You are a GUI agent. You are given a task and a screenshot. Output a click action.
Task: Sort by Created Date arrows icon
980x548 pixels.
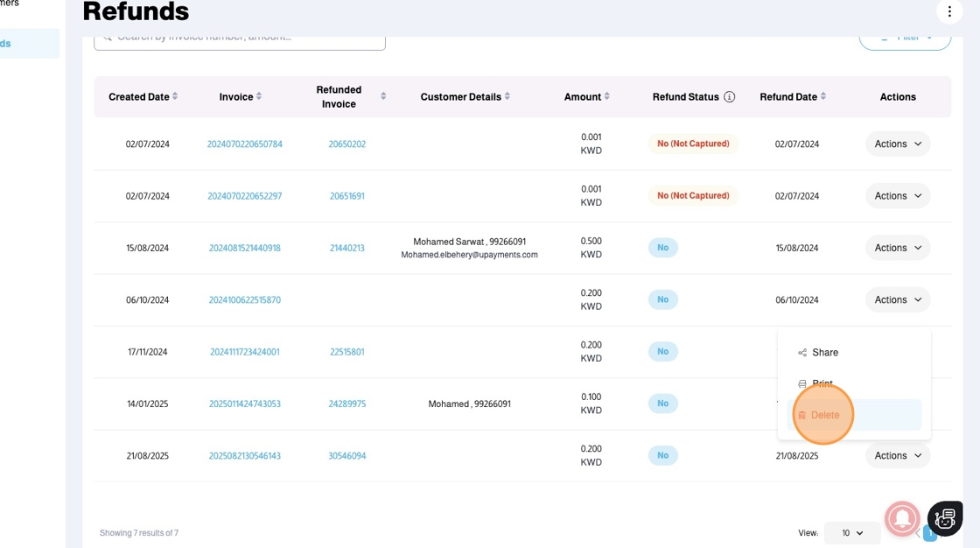coord(175,96)
